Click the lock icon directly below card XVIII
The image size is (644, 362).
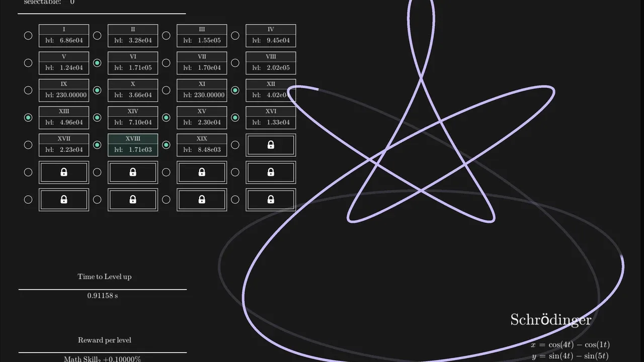(x=133, y=172)
